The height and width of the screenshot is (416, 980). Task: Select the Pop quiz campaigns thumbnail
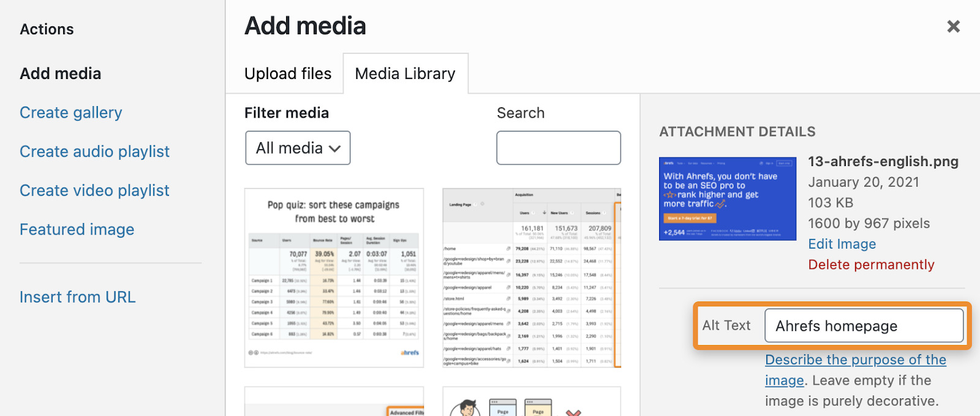334,278
